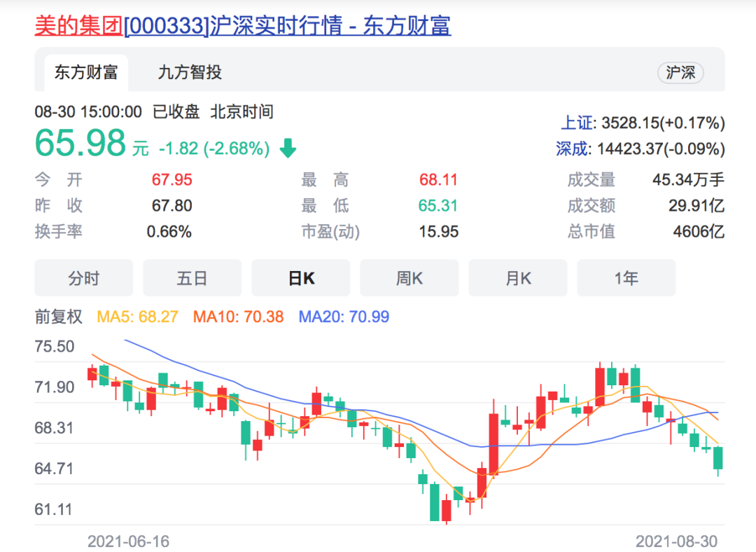Click the first red candlestick at chart start
The image size is (756, 552).
[x=92, y=375]
